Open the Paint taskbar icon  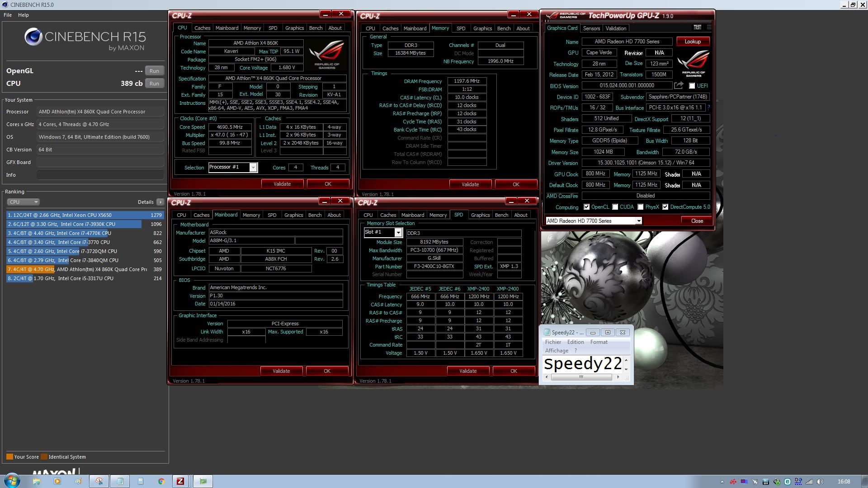point(78,481)
